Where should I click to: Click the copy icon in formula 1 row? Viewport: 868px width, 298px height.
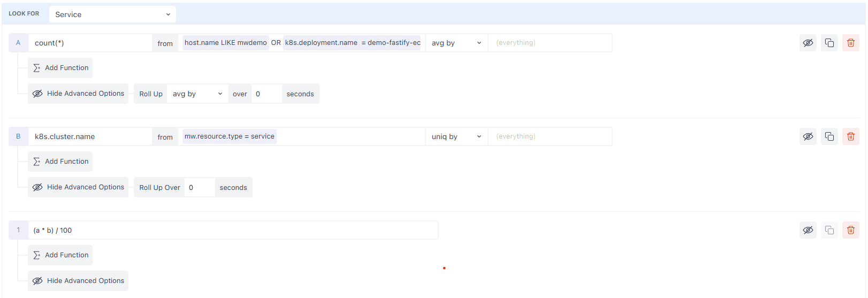tap(829, 230)
